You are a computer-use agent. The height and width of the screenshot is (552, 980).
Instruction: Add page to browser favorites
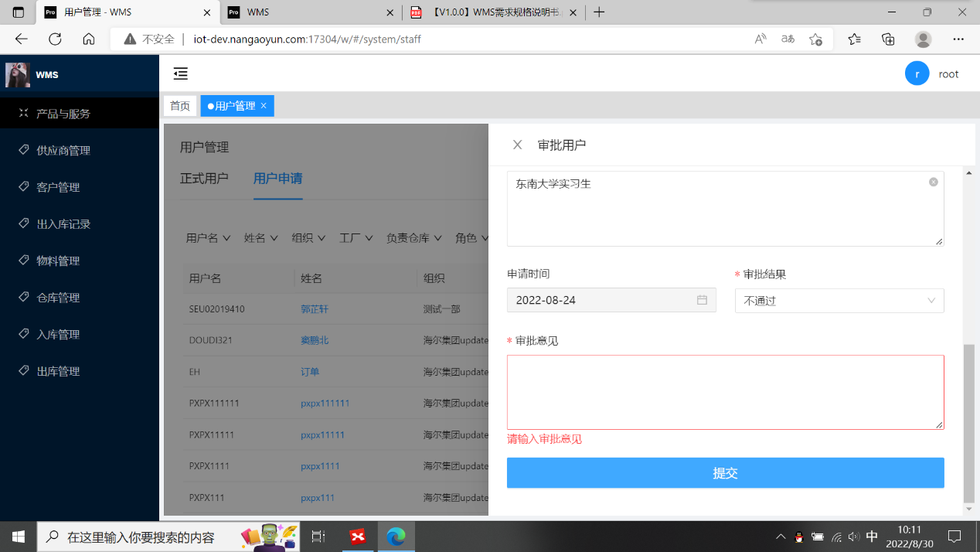click(x=815, y=39)
